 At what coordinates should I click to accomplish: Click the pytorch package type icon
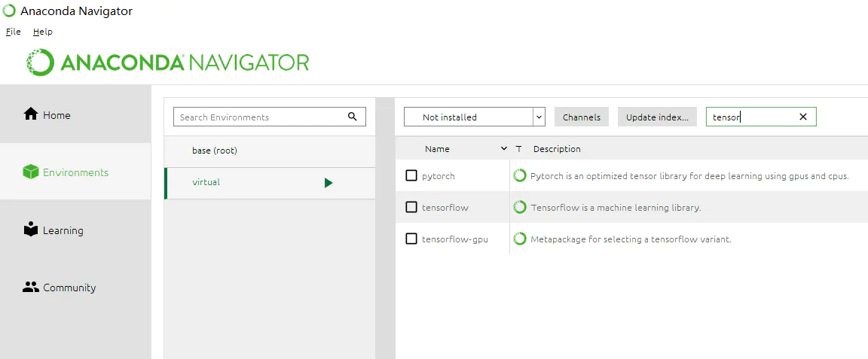click(520, 176)
